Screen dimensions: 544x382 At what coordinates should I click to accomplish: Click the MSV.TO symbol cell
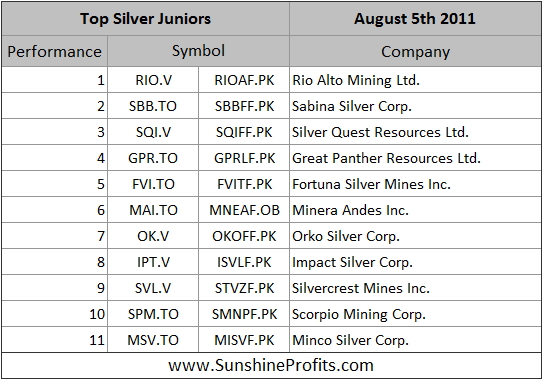pyautogui.click(x=153, y=340)
